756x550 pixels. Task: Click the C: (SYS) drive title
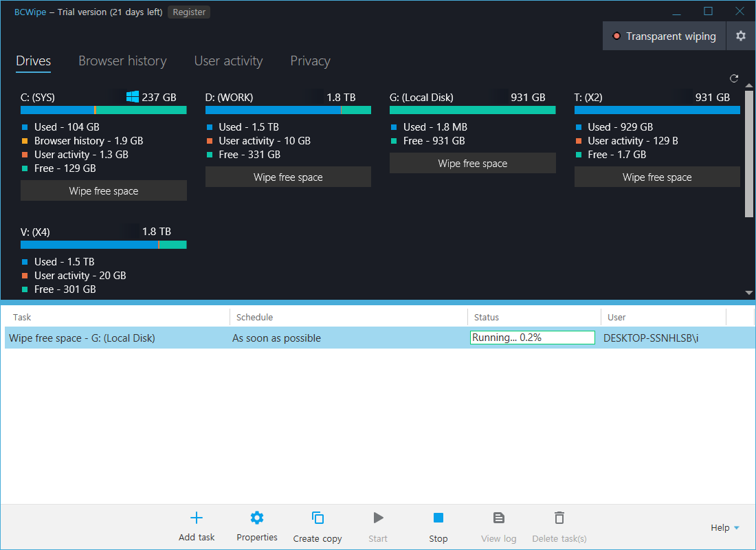click(38, 98)
